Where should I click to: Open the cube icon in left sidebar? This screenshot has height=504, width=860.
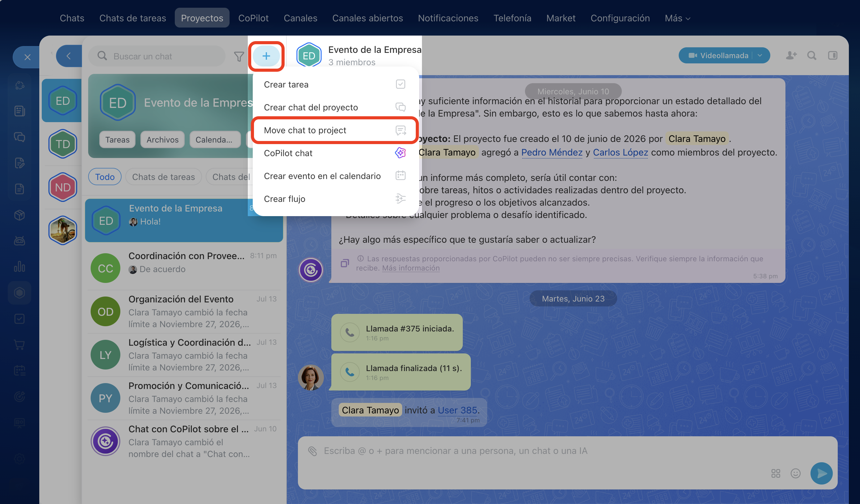point(19,215)
